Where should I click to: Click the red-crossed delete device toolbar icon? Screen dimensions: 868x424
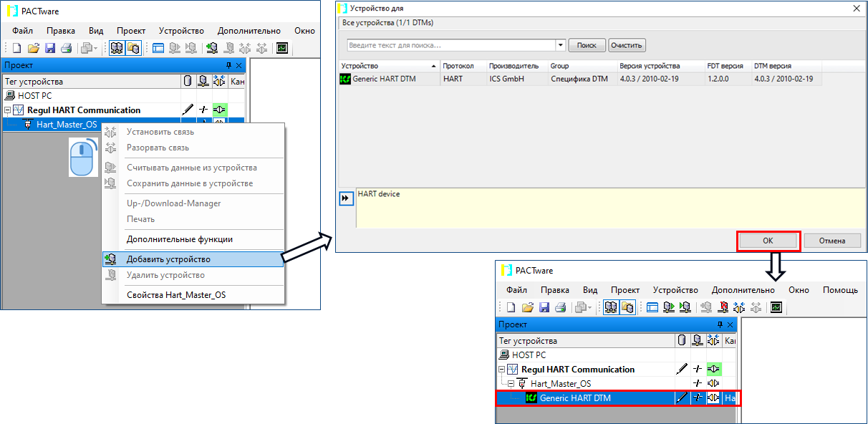click(x=723, y=308)
